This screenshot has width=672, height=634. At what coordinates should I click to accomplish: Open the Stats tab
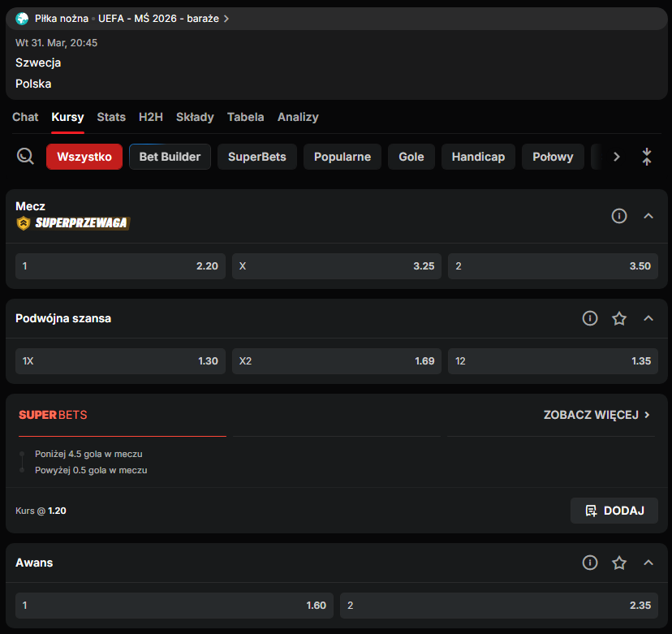[111, 117]
